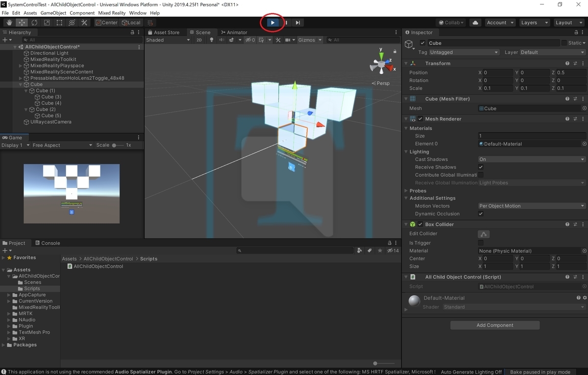
Task: Open Mesh object picker circle
Action: 584,108
